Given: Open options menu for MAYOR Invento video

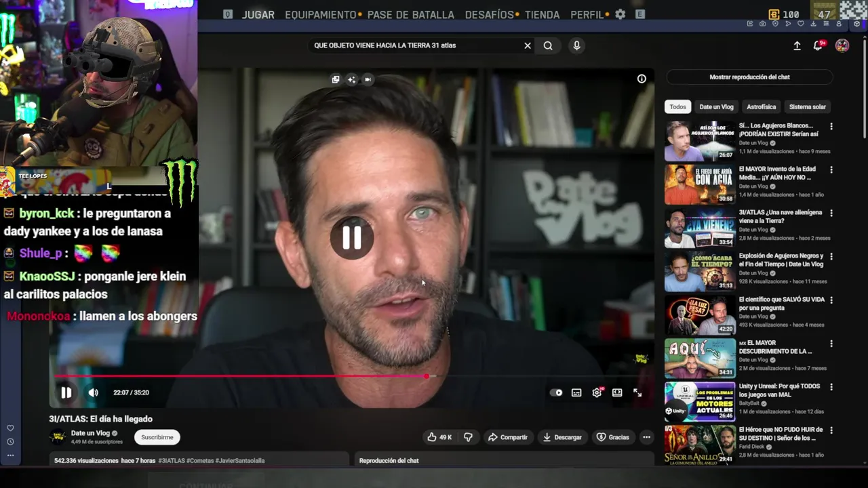Looking at the screenshot, I should 831,170.
